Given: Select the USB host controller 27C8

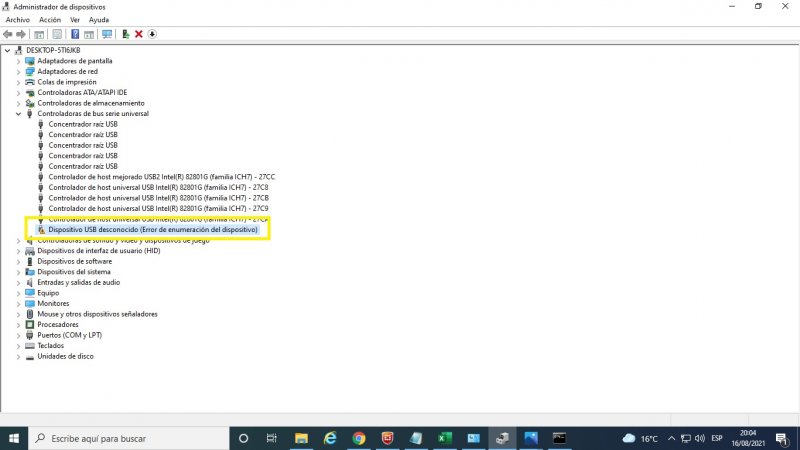Looking at the screenshot, I should [158, 187].
